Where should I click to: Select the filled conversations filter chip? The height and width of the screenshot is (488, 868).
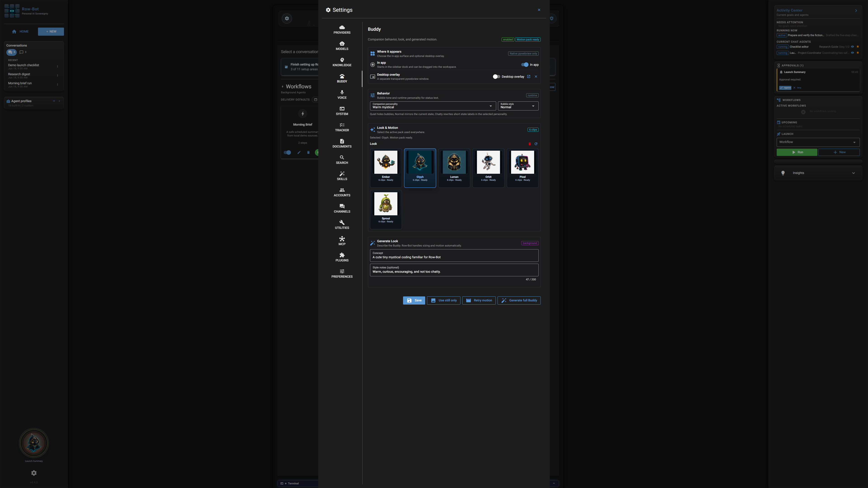click(x=12, y=52)
